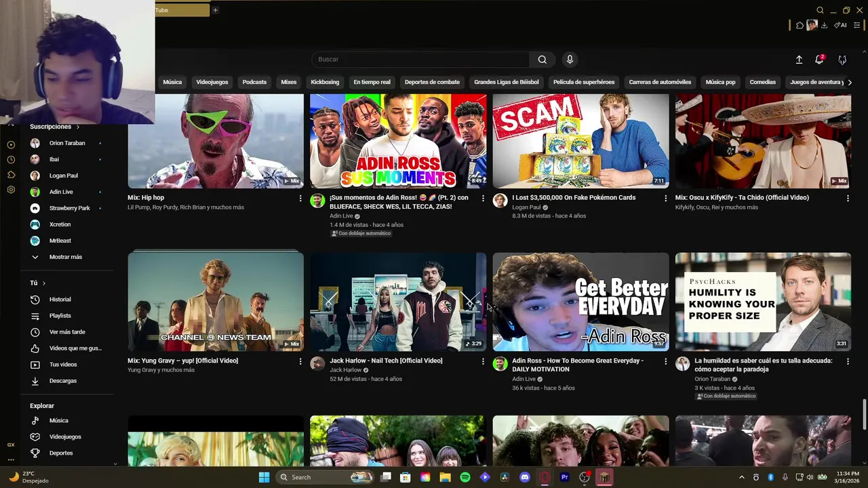Click the GX Corner icon in the sidebar
Image resolution: width=868 pixels, height=488 pixels.
[11, 445]
